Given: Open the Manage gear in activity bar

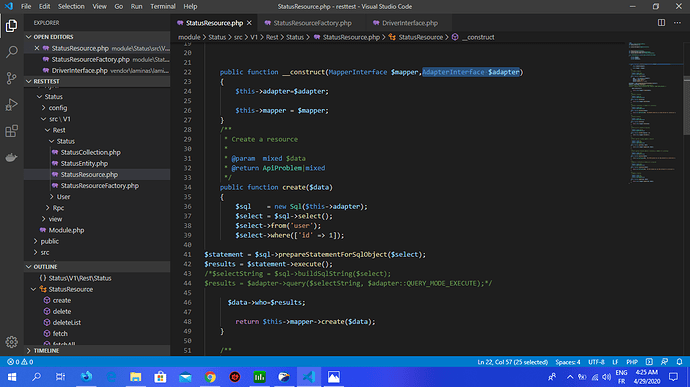Looking at the screenshot, I should click(11, 342).
